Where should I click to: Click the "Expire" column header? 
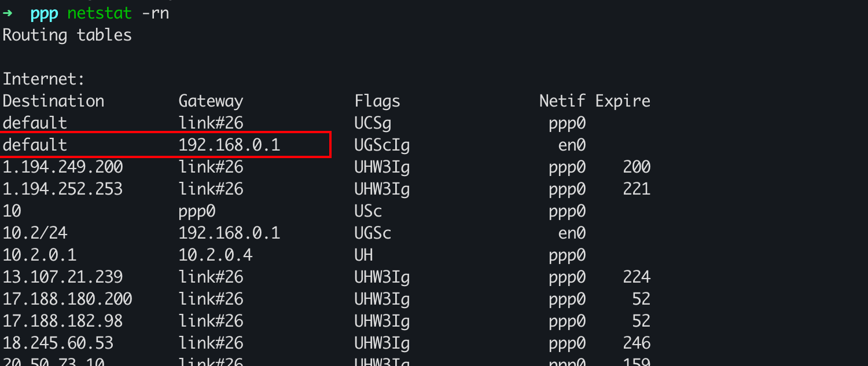[x=623, y=101]
